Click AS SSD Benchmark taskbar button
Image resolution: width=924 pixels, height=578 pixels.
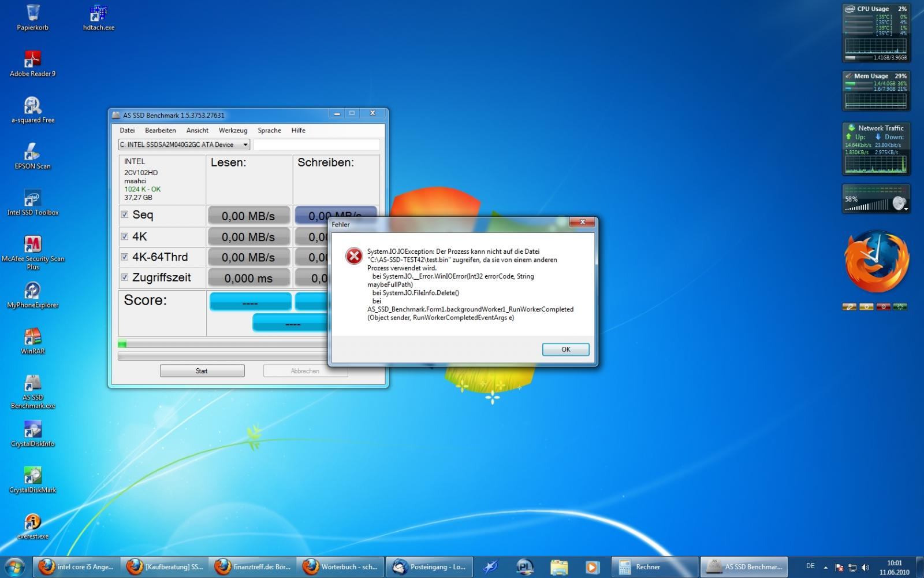click(x=743, y=567)
